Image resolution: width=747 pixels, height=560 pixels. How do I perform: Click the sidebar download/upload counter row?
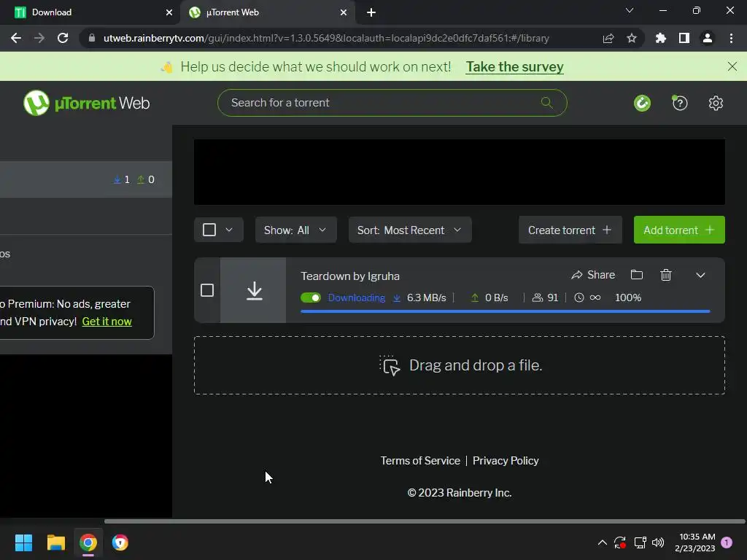(86, 179)
